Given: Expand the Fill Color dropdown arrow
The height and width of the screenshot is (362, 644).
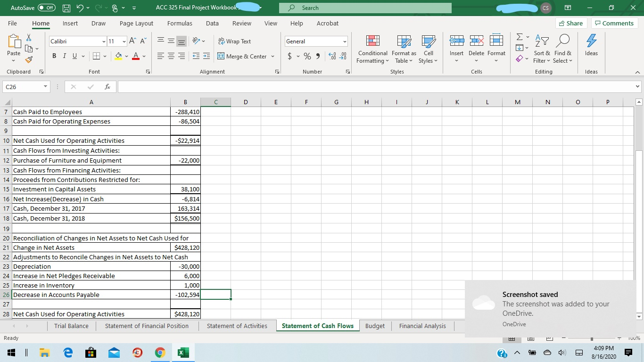Looking at the screenshot, I should (125, 56).
